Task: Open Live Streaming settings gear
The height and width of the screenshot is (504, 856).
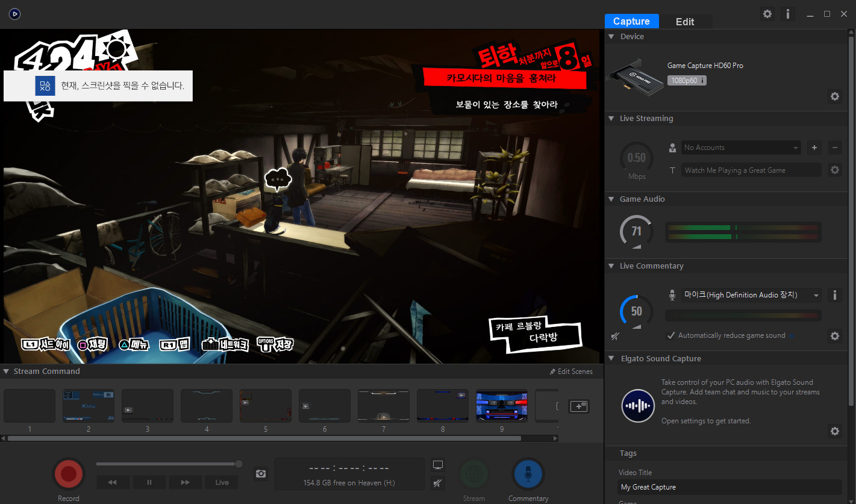Action: [835, 170]
